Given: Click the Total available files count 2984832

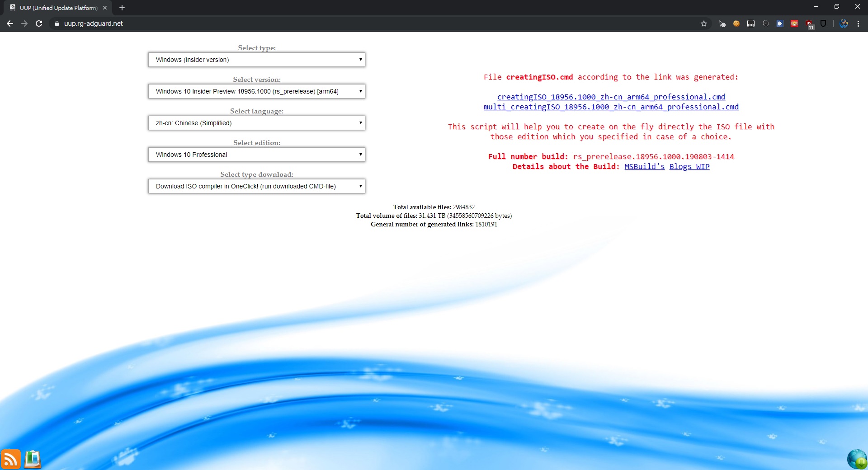Looking at the screenshot, I should (464, 207).
